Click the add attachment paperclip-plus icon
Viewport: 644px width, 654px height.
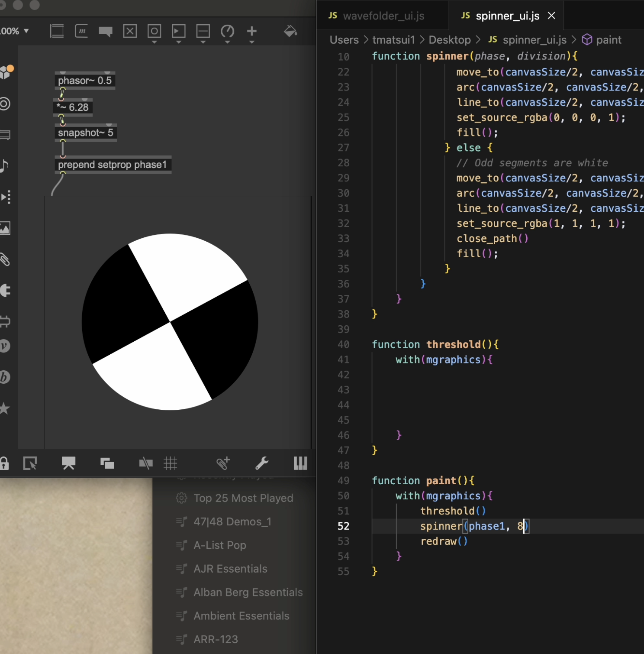click(223, 463)
